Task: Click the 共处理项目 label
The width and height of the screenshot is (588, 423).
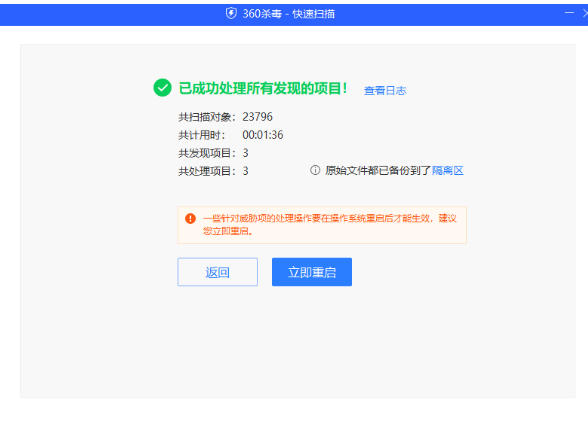Action: [207, 171]
